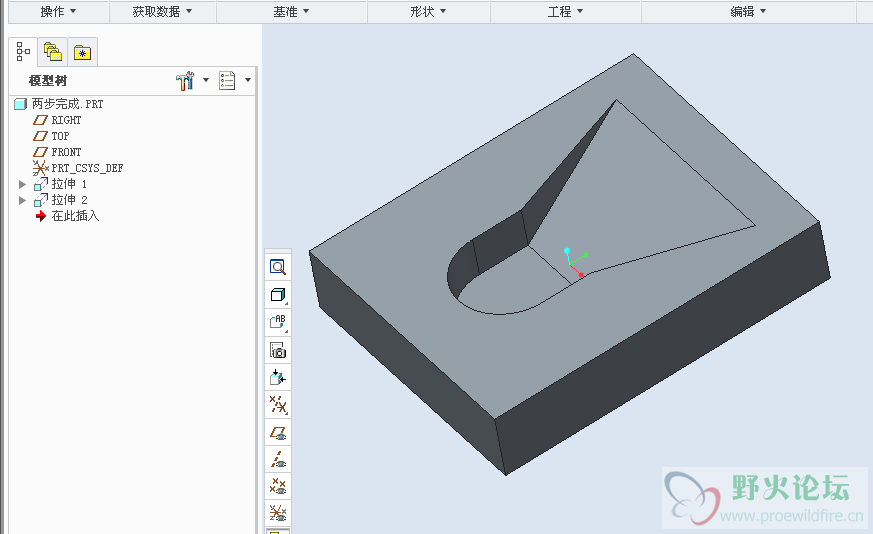873x534 pixels.
Task: Expand the 拉伸 1 feature node
Action: 22,184
